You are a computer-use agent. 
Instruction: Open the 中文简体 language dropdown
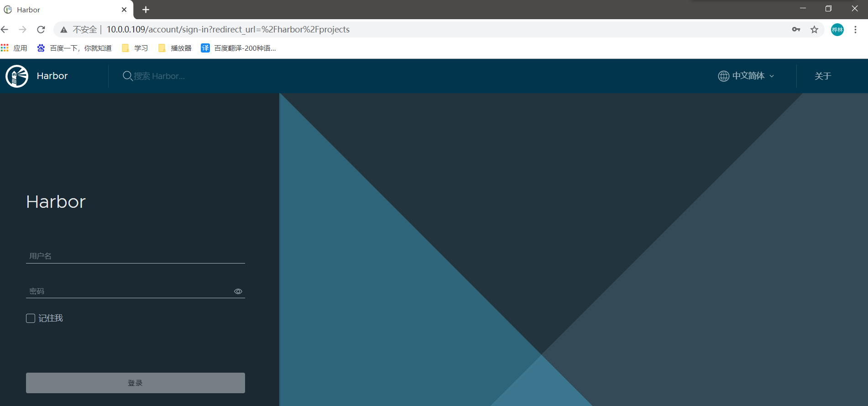point(746,76)
